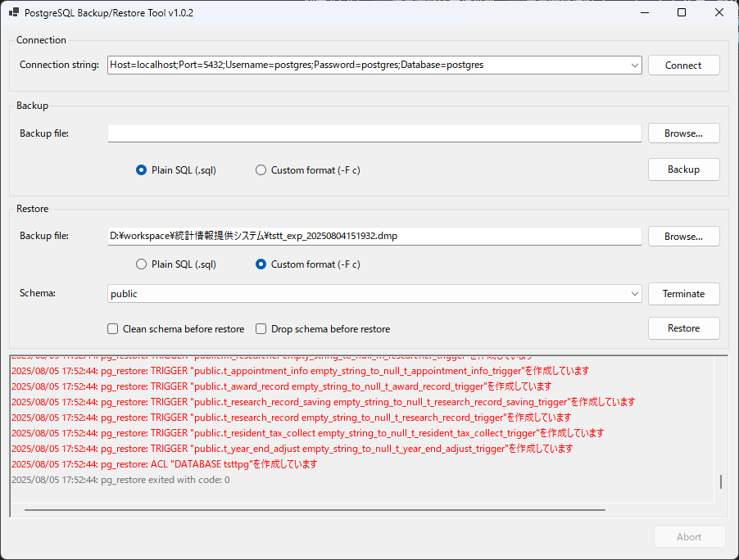
Task: Click the application icon in the title bar
Action: (14, 13)
